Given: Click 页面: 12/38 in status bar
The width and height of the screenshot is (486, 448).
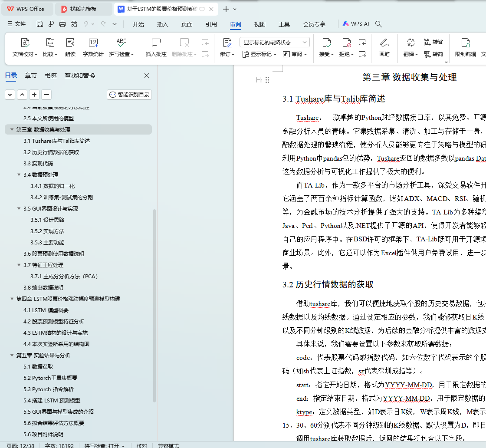Looking at the screenshot, I should click(20, 445).
